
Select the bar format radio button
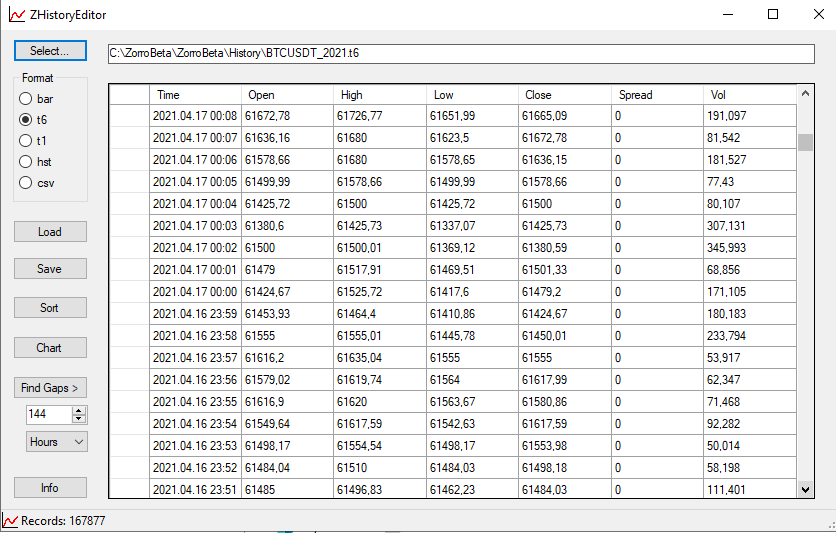[26, 99]
